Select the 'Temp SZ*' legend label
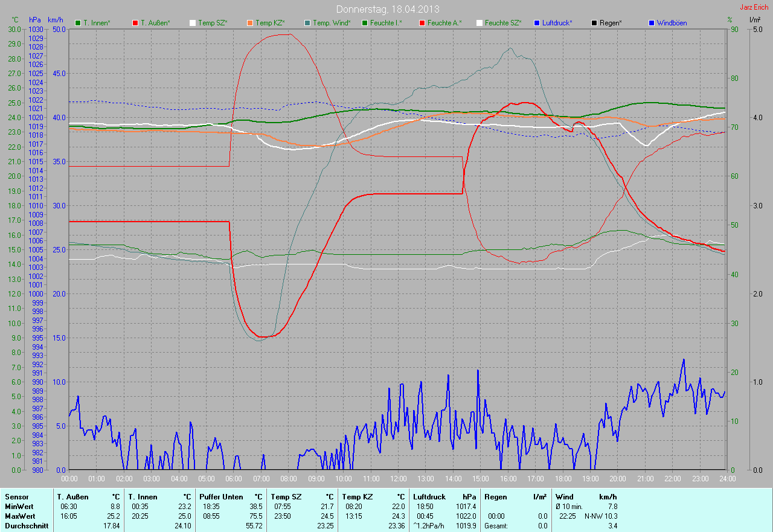This screenshot has width=773, height=532. [213, 23]
